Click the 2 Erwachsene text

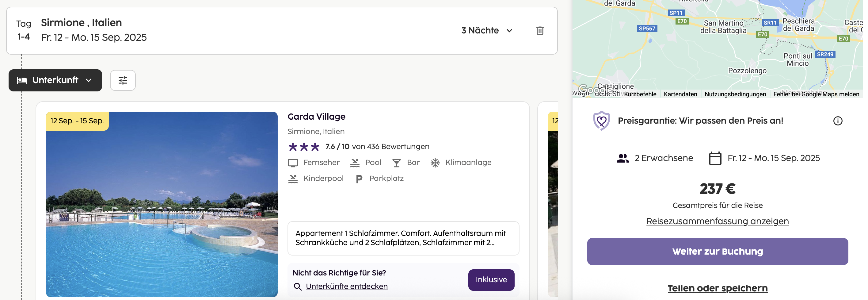664,158
